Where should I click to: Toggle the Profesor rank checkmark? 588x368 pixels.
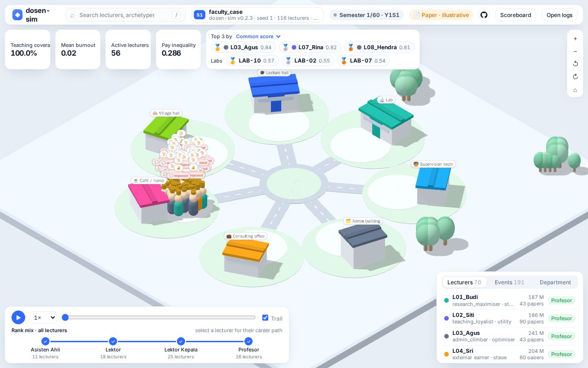tap(249, 341)
